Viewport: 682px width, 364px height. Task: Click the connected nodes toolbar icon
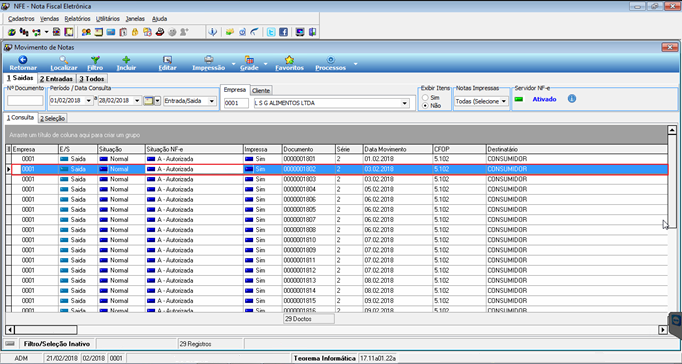pyautogui.click(x=37, y=32)
